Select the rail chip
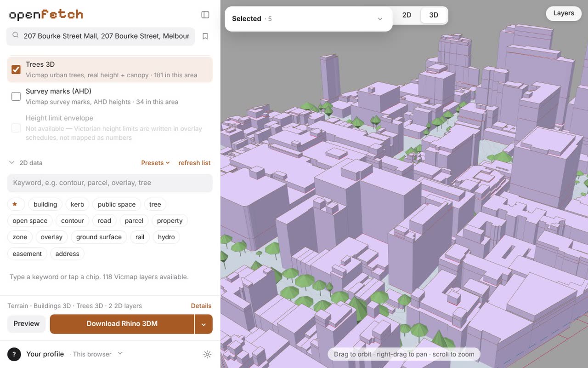The image size is (588, 368). (x=140, y=237)
